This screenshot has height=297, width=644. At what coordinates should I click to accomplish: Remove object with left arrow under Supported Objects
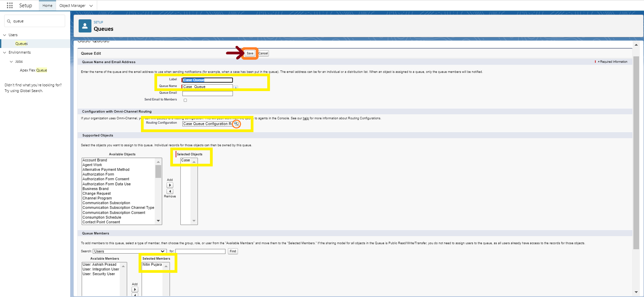pos(170,191)
